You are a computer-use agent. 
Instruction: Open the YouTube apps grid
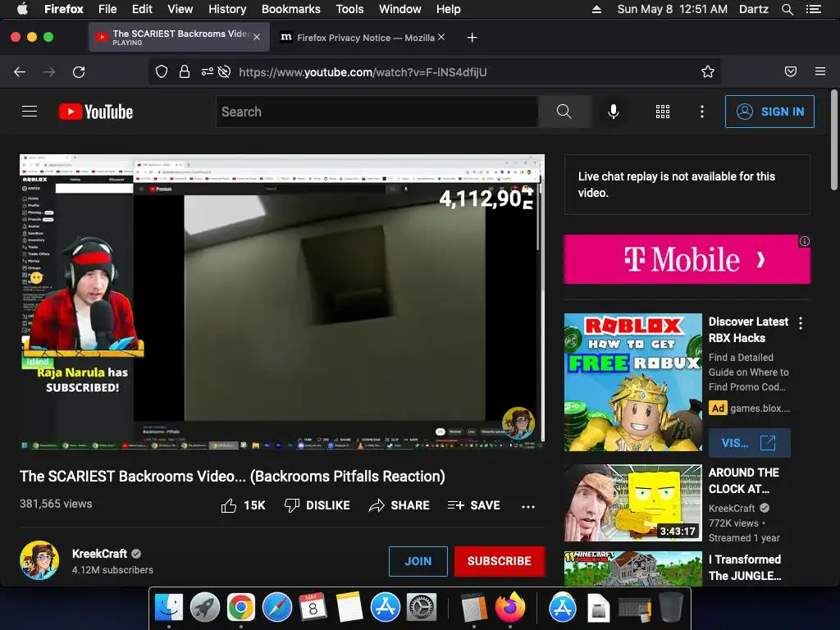point(663,112)
